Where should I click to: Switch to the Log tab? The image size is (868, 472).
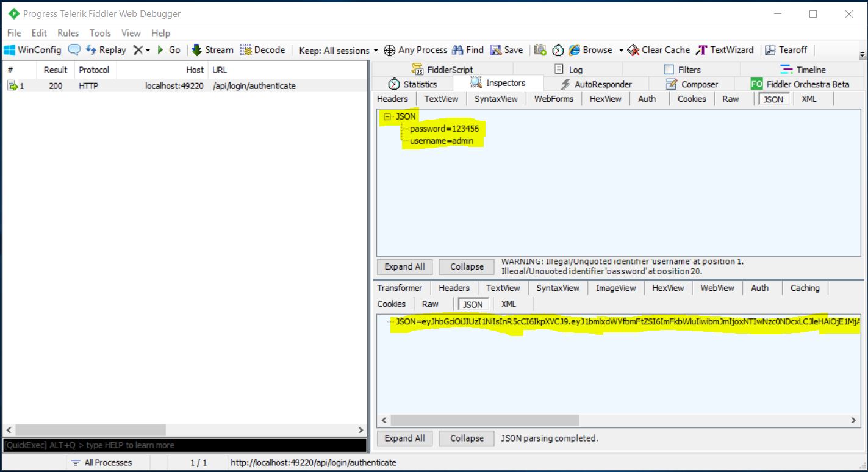tap(568, 70)
